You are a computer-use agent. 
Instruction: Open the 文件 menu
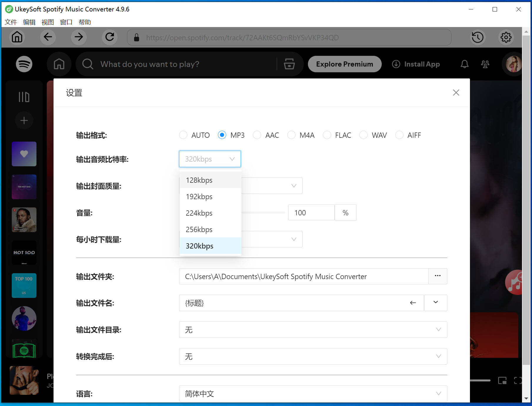pyautogui.click(x=11, y=22)
